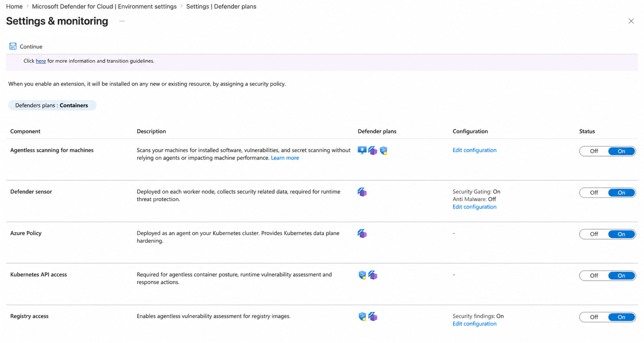
Task: Set Registry access status to On
Action: point(621,317)
